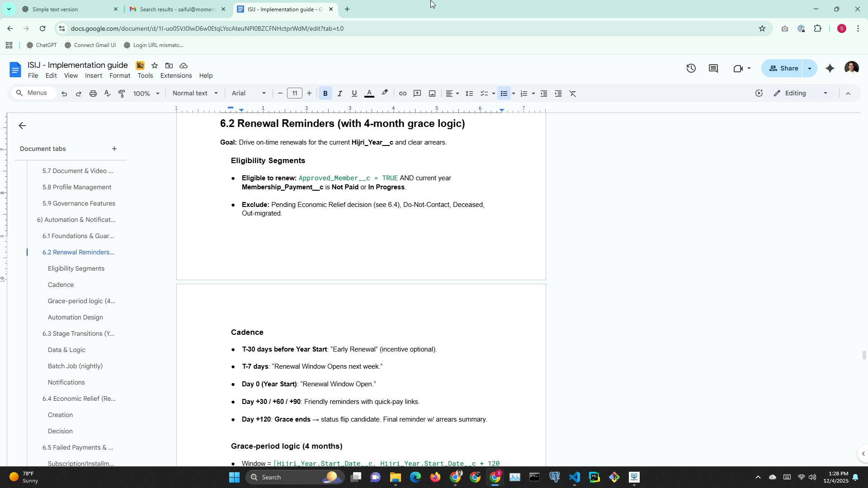Expand the Editing mode dropdown
This screenshot has height=488, width=868.
[x=801, y=93]
